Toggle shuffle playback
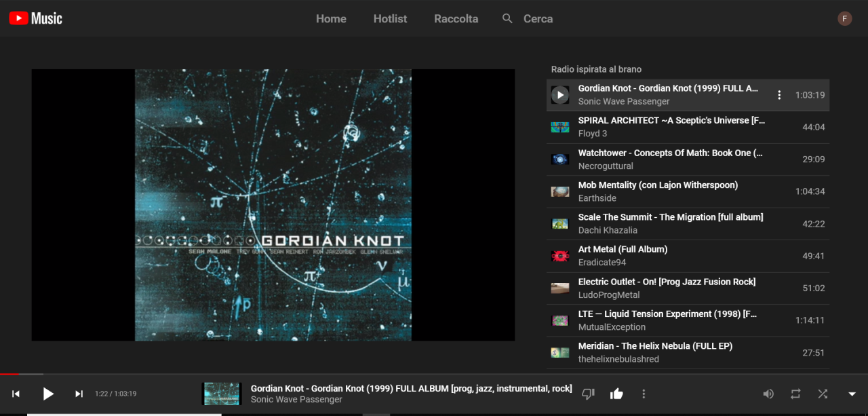This screenshot has height=416, width=868. (x=823, y=394)
